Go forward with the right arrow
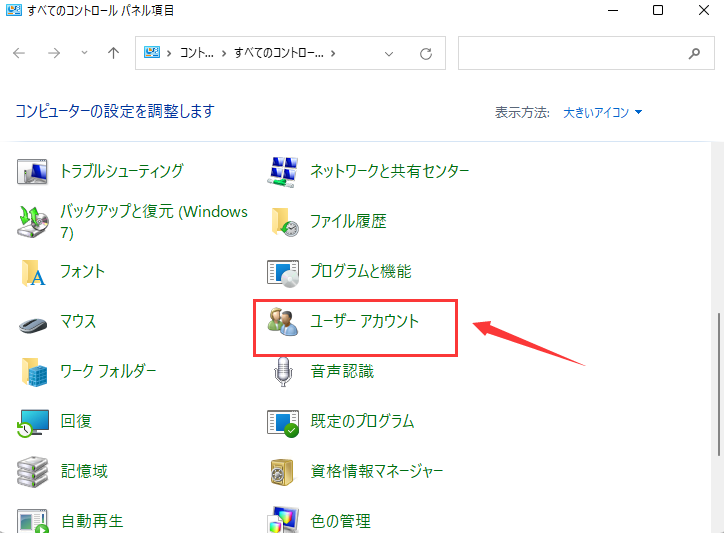This screenshot has width=724, height=533. click(54, 53)
